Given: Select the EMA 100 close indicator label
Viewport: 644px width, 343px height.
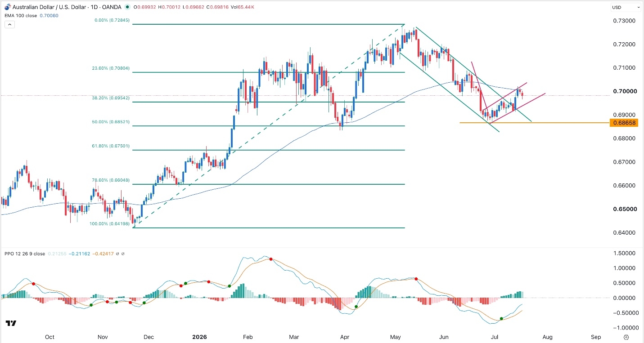Looking at the screenshot, I should pos(21,16).
